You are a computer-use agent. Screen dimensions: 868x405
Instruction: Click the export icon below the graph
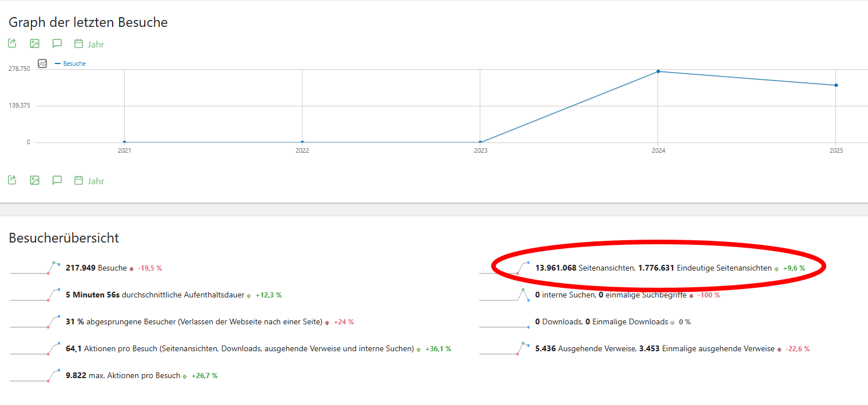click(x=12, y=180)
